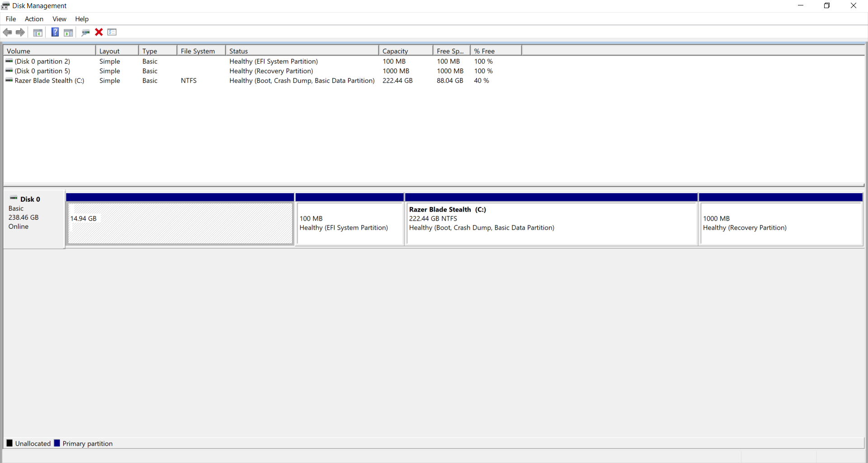This screenshot has width=868, height=463.
Task: Open the View menu
Action: click(59, 19)
